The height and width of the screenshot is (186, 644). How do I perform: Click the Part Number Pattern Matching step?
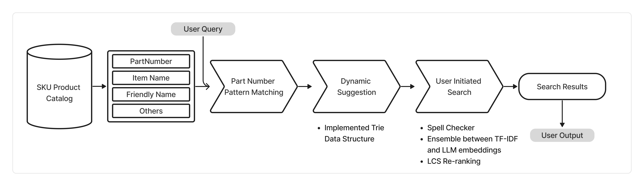pyautogui.click(x=254, y=87)
